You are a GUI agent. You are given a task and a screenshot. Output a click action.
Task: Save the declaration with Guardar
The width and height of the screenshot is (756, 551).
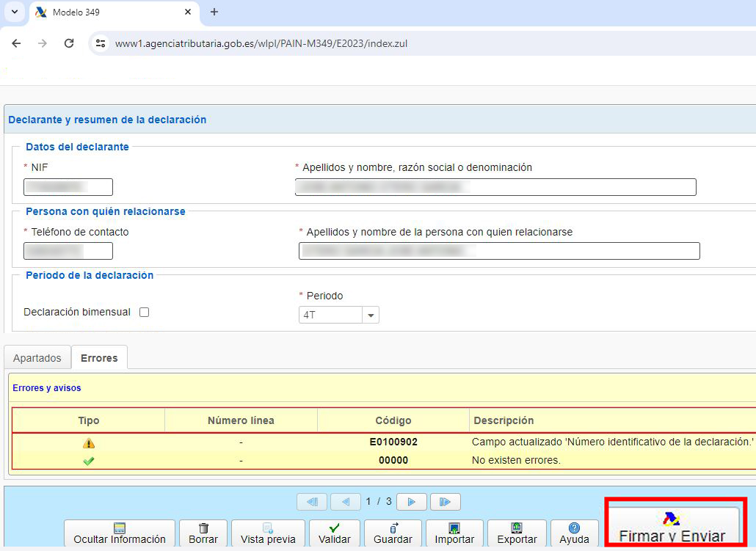coord(393,533)
